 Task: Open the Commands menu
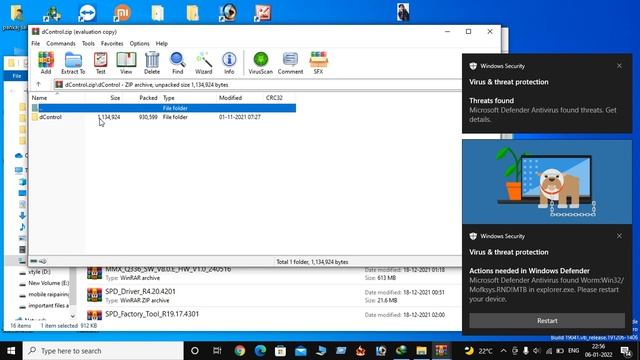pos(61,43)
